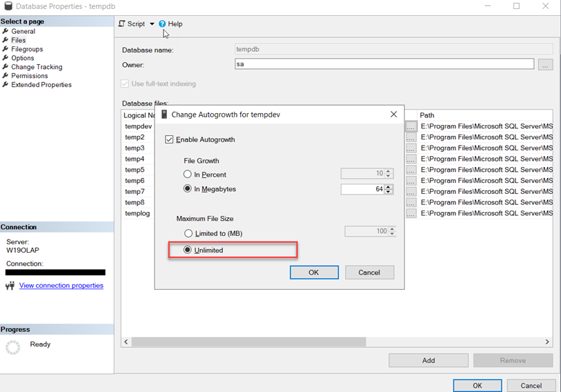Viewport: 561px width, 392px height.
Task: Close the Change Autogrowth dialog
Action: pyautogui.click(x=393, y=114)
